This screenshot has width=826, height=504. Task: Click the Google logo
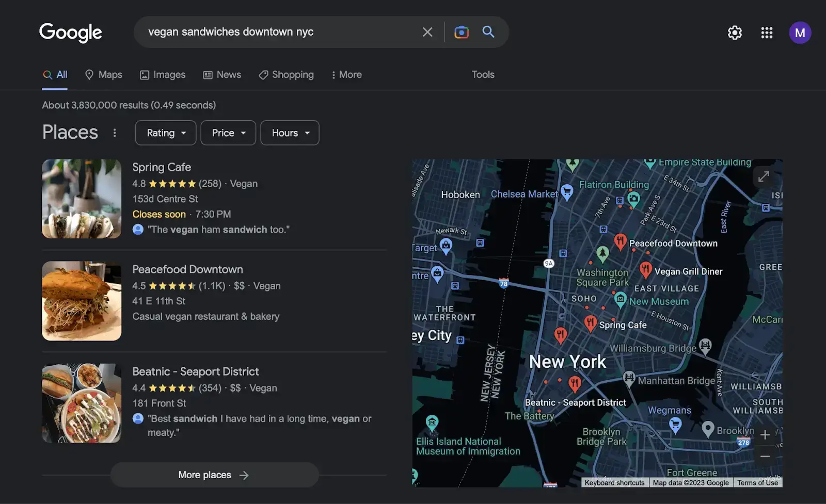71,32
